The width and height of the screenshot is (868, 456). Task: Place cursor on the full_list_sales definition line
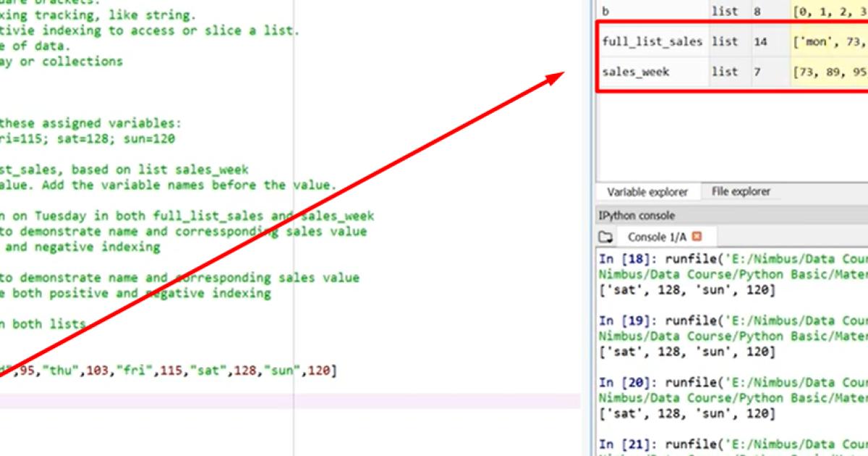[x=181, y=370]
